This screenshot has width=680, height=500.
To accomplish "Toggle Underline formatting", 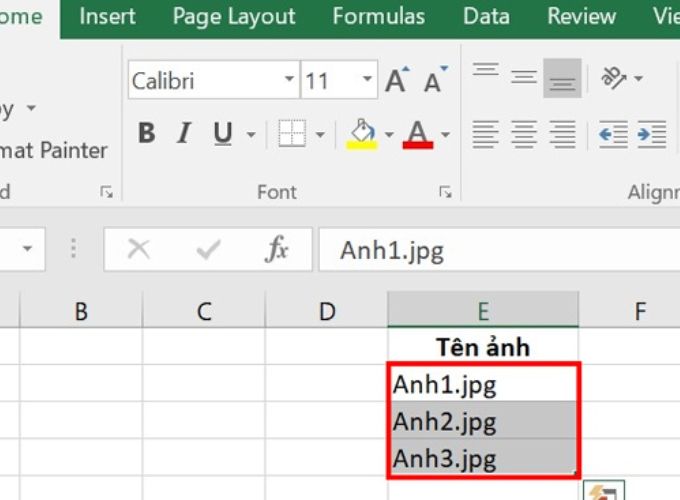I will click(223, 133).
